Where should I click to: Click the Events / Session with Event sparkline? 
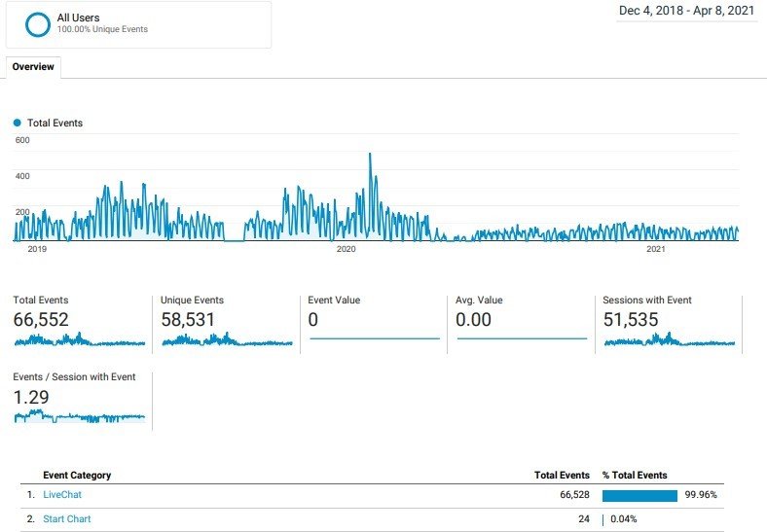tap(80, 416)
